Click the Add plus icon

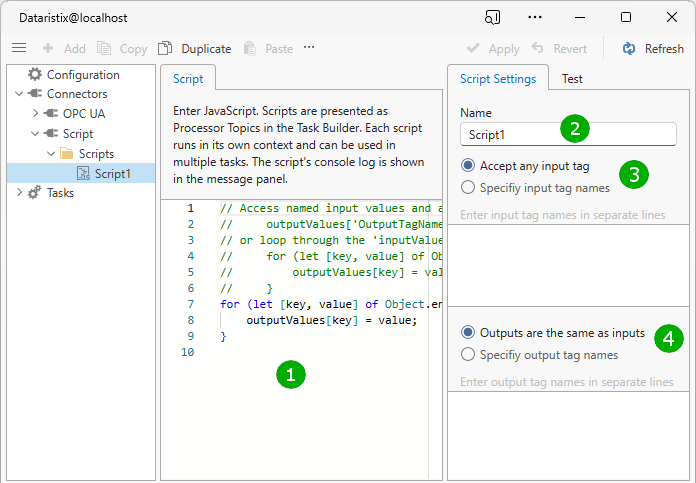click(48, 48)
